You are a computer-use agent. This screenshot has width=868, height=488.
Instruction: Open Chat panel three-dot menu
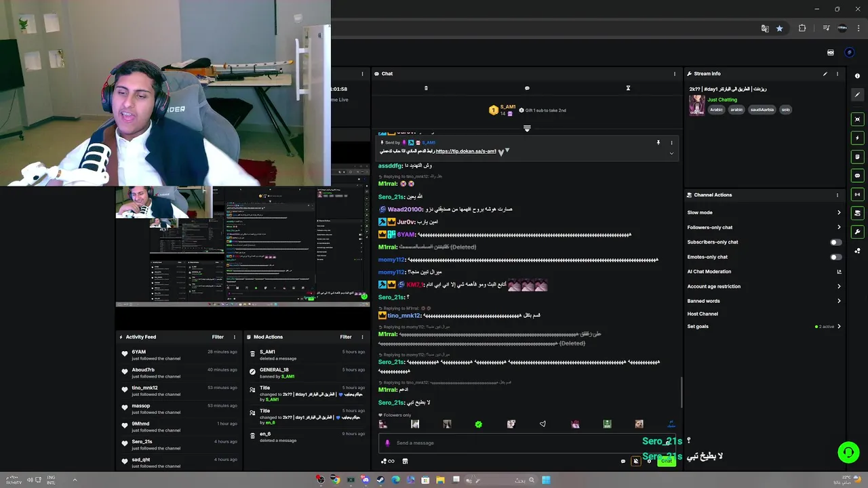pyautogui.click(x=675, y=74)
